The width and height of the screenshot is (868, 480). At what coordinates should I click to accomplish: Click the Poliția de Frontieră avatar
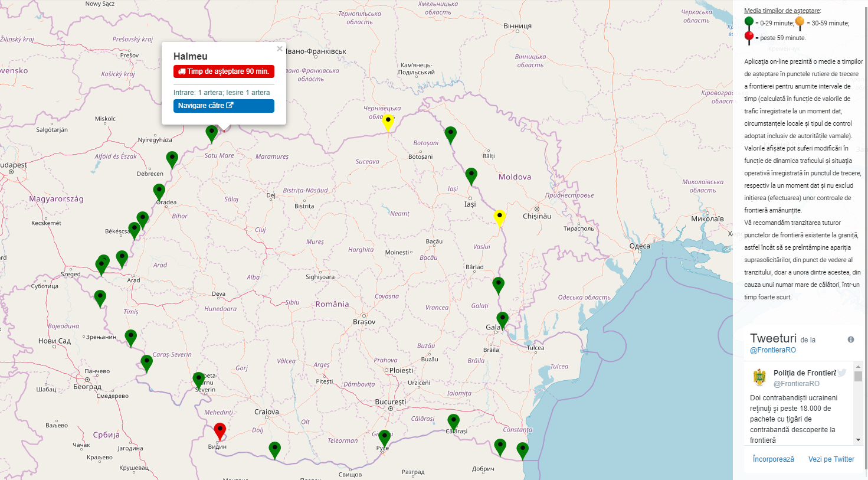pos(759,377)
